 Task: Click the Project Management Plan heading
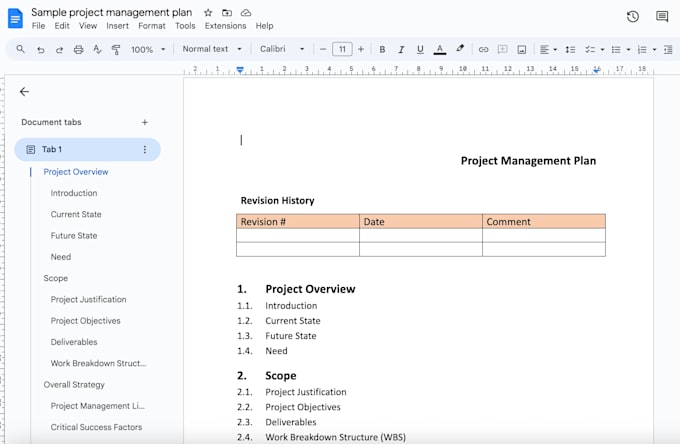click(x=528, y=161)
